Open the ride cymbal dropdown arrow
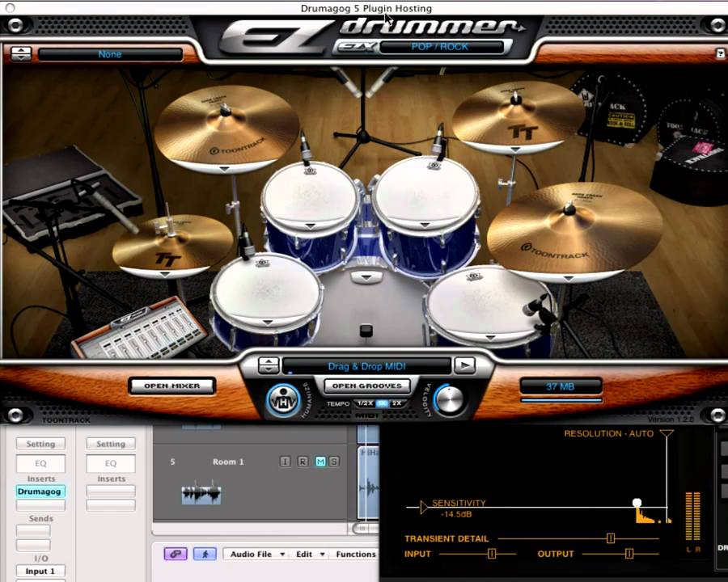Viewport: 728px width, 582px height. [569, 278]
